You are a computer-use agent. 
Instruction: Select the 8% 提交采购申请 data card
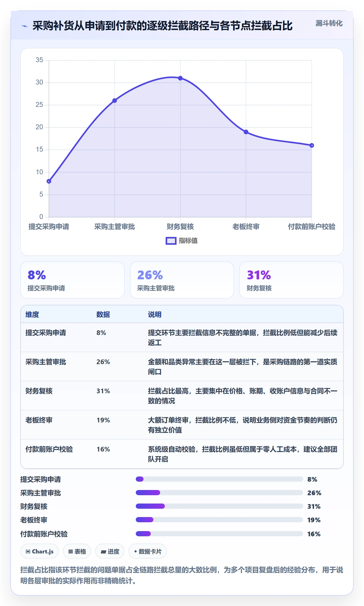click(x=73, y=280)
